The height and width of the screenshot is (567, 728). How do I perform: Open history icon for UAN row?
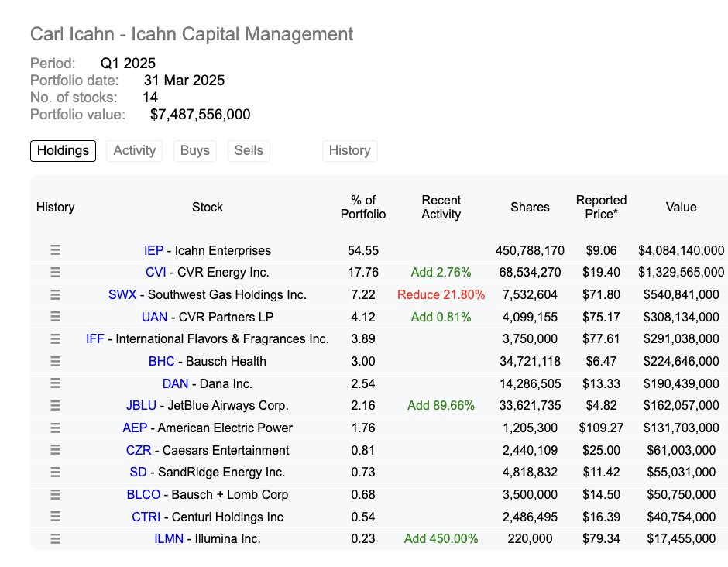click(x=55, y=317)
